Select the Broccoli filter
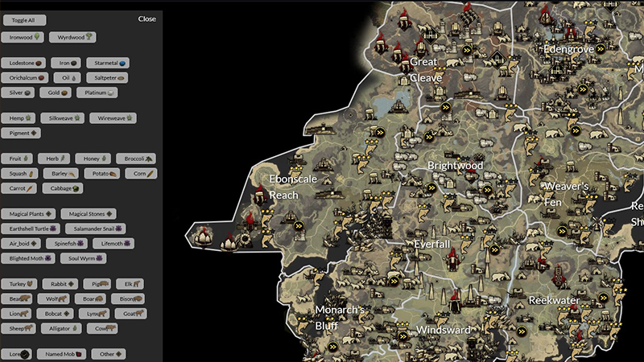644x362 pixels. click(136, 158)
